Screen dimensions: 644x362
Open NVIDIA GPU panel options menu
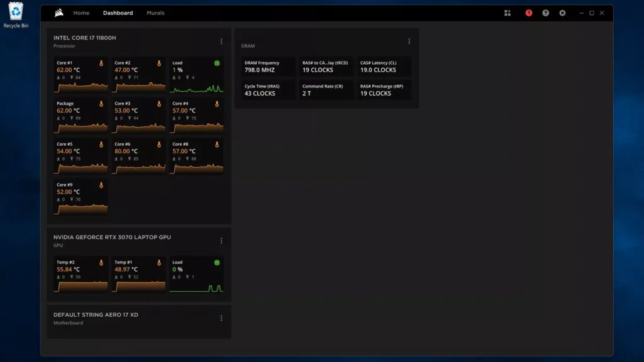point(221,241)
